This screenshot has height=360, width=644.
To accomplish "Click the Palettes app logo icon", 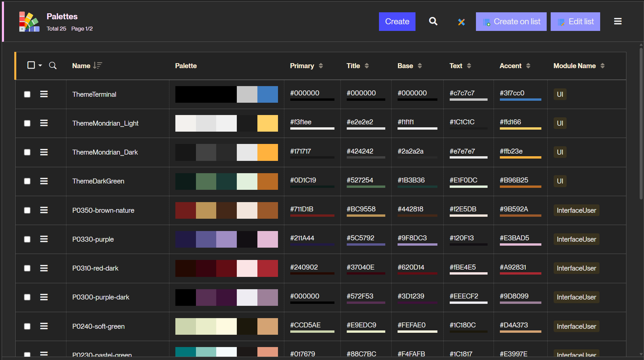I will point(29,22).
